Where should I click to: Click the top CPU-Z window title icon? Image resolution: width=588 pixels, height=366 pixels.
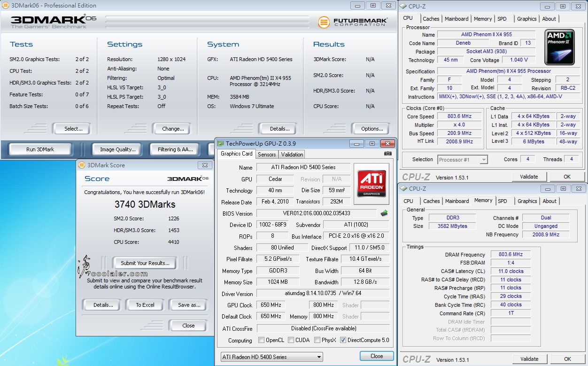403,6
